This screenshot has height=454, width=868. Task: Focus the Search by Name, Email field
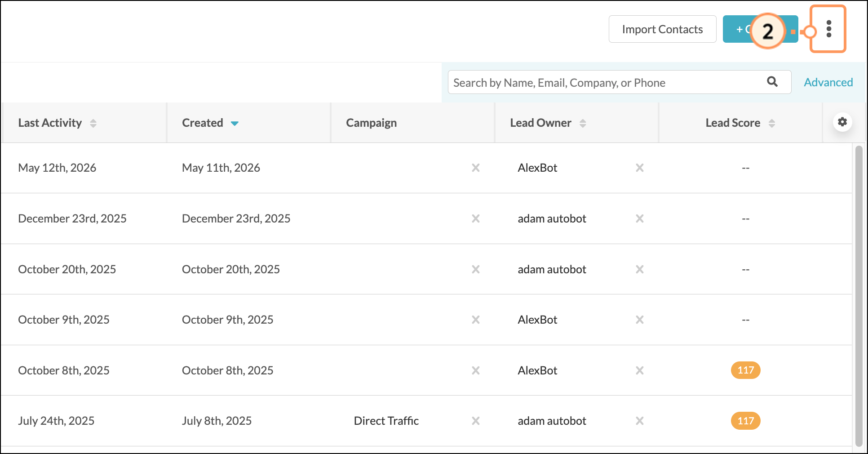tap(607, 82)
